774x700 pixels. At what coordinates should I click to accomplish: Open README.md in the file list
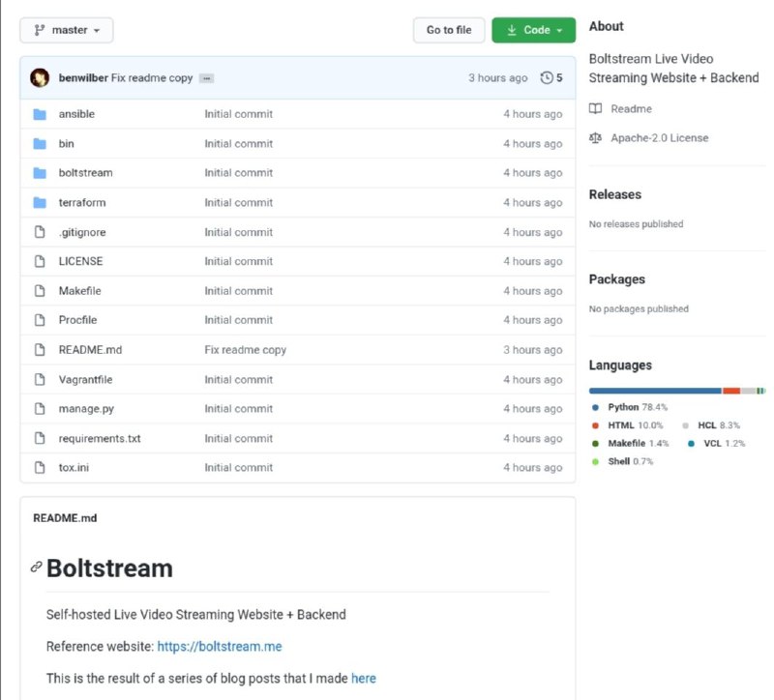[90, 350]
